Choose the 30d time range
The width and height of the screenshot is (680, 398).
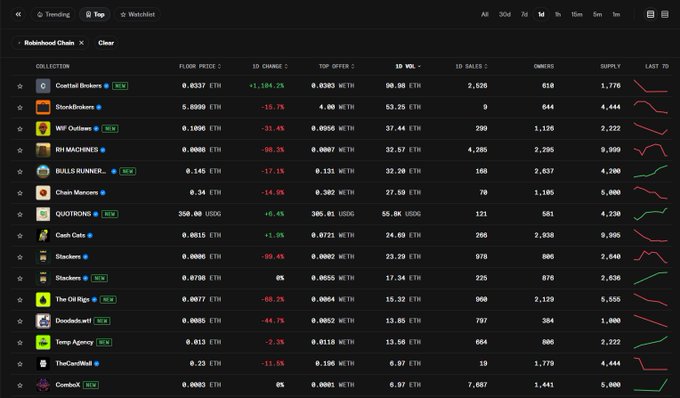tap(505, 14)
